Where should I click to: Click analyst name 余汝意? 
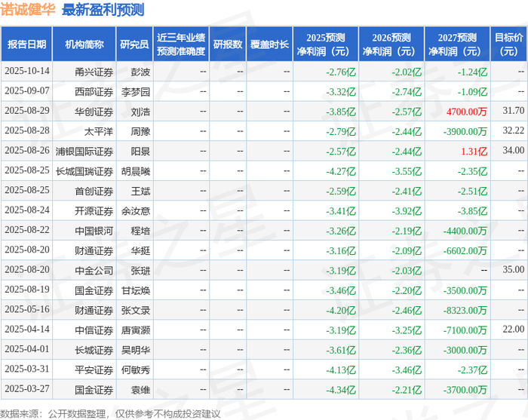pyautogui.click(x=136, y=210)
